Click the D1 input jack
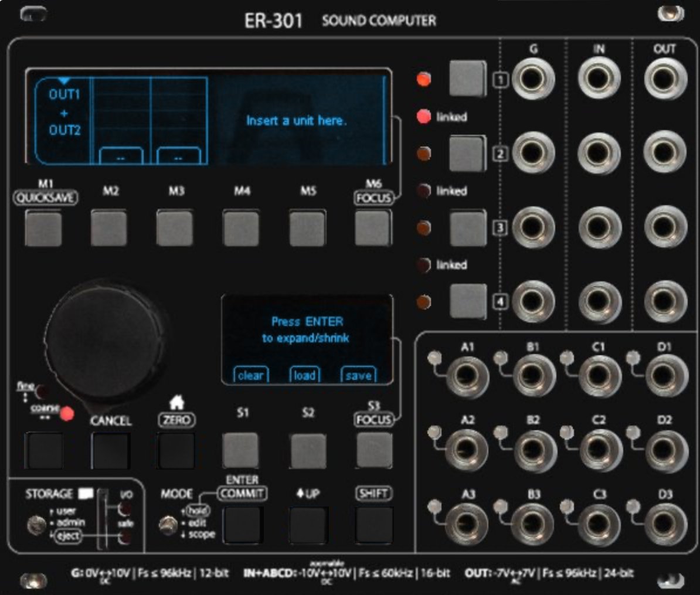700x595 pixels. (x=665, y=376)
